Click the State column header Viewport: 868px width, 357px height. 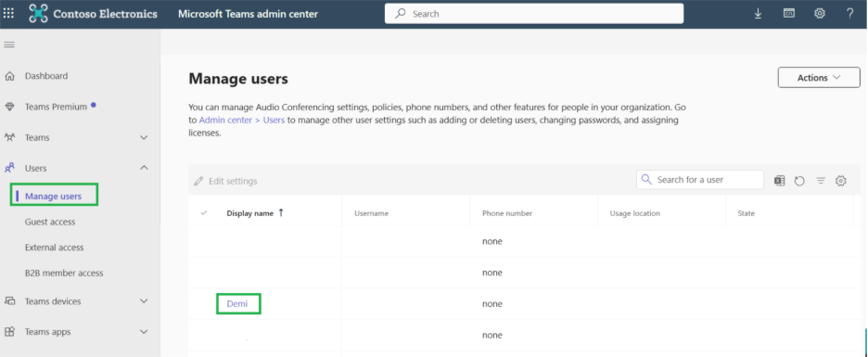tap(746, 213)
